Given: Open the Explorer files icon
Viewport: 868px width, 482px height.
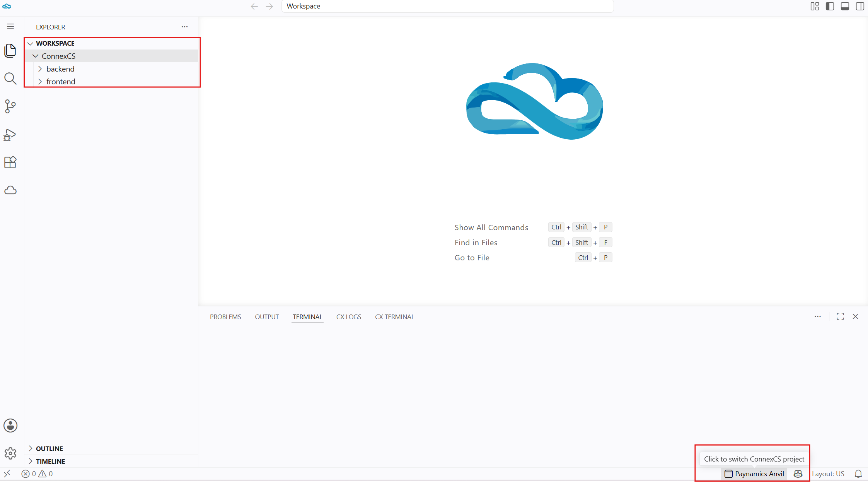Looking at the screenshot, I should point(10,50).
